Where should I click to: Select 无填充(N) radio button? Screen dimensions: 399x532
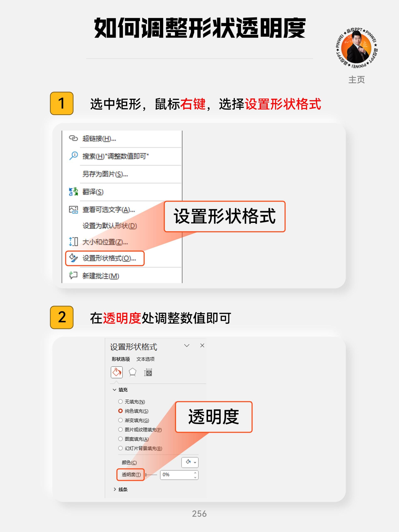[x=120, y=401]
